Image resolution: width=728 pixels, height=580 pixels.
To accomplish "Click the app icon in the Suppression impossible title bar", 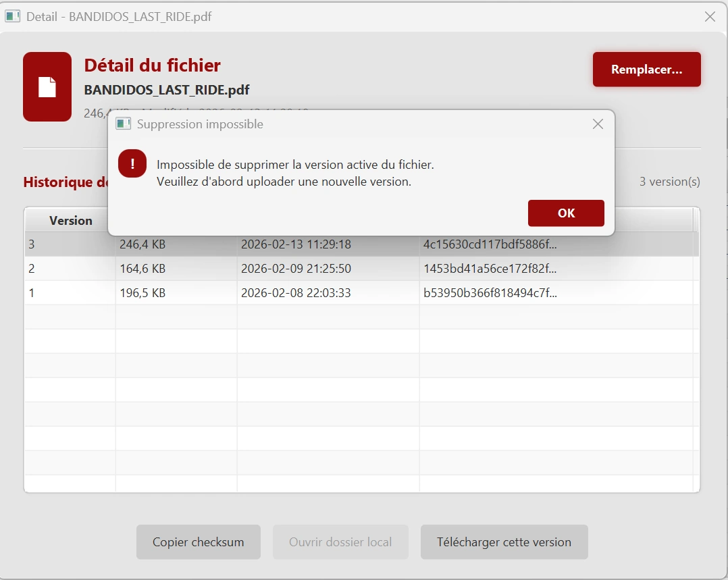I will click(x=123, y=124).
